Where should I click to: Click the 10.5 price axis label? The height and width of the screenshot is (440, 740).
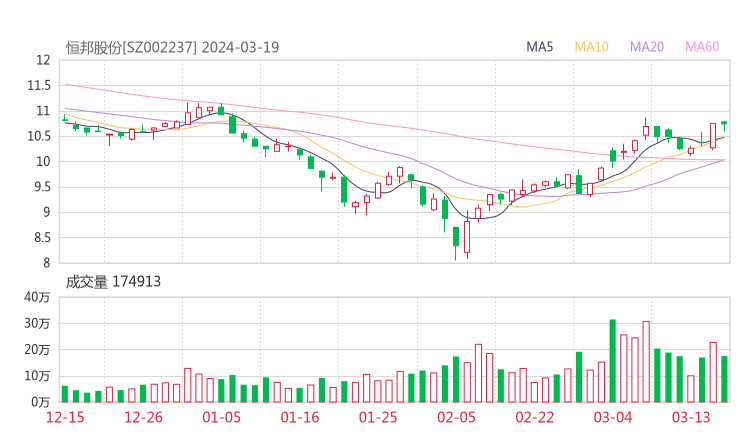[39, 136]
